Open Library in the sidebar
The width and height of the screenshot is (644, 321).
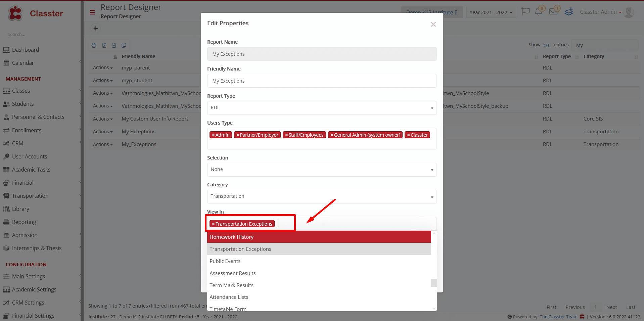pyautogui.click(x=20, y=209)
